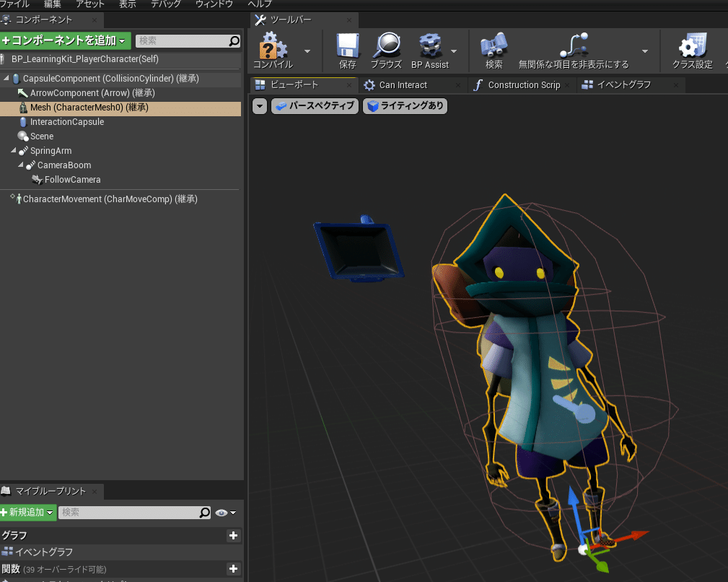The width and height of the screenshot is (728, 582).
Task: Open the Hide Unrelated options dropdown arrow
Action: click(x=645, y=51)
